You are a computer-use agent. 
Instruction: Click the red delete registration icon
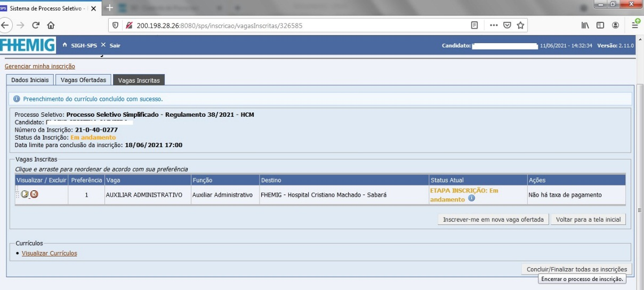click(x=34, y=194)
